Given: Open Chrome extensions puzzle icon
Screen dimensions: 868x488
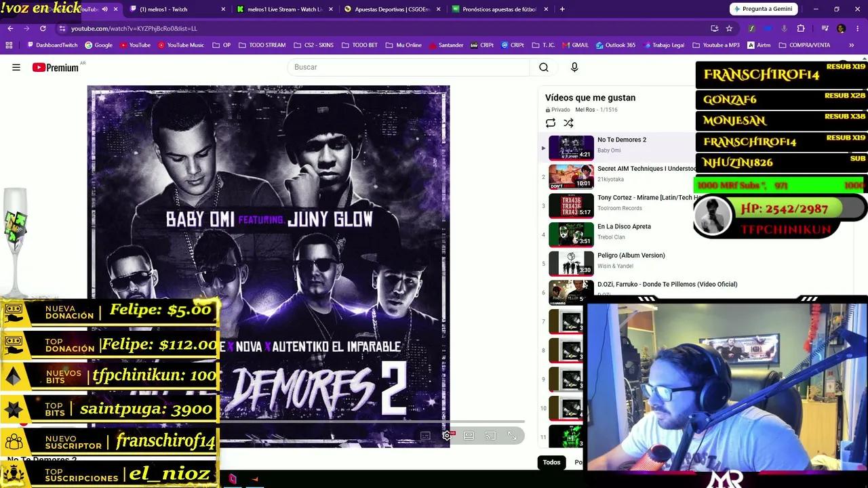Looking at the screenshot, I should coord(801,28).
